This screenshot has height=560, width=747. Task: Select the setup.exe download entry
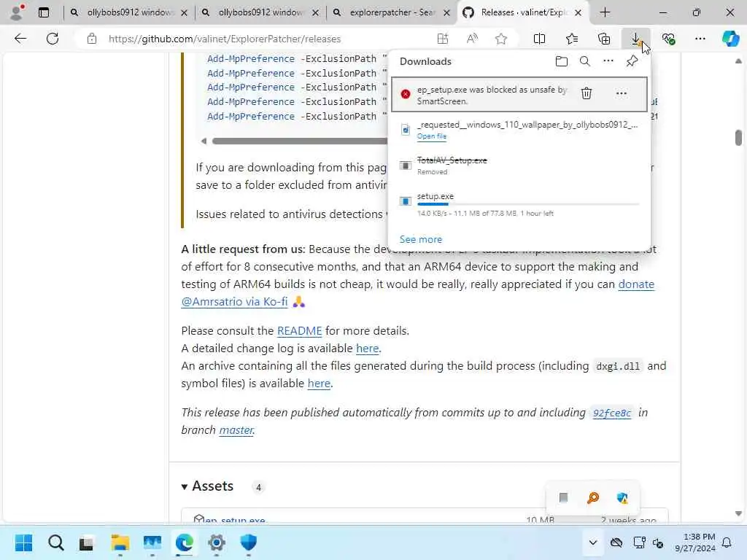[x=519, y=204]
